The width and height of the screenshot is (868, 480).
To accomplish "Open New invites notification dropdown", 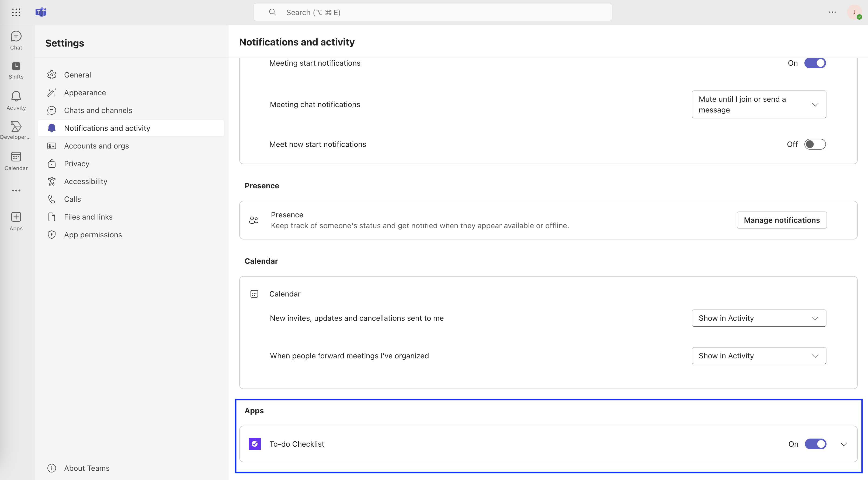I will click(758, 318).
